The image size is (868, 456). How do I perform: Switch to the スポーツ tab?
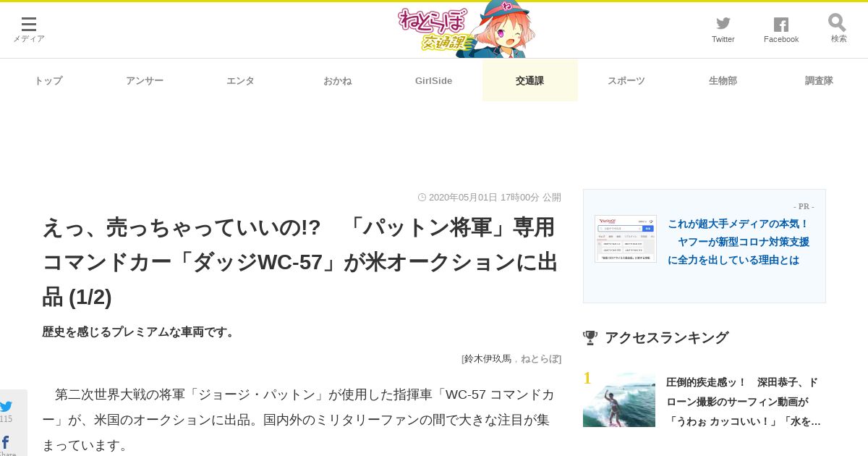click(626, 80)
